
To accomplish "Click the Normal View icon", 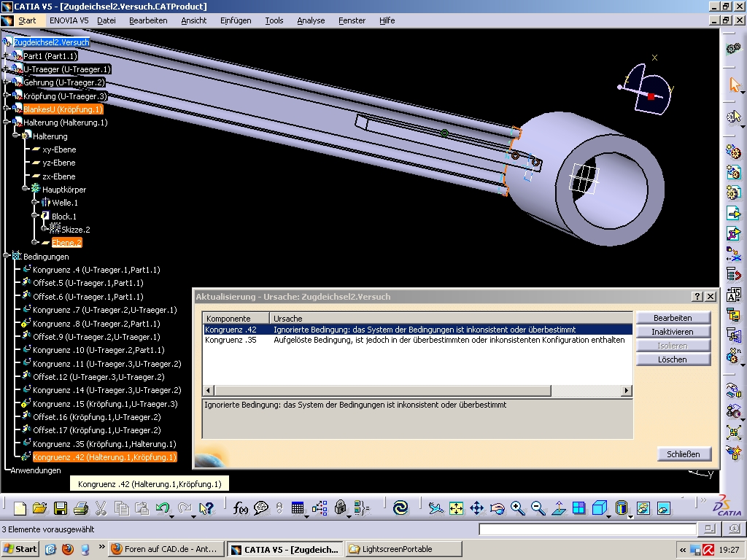I will coord(558,508).
